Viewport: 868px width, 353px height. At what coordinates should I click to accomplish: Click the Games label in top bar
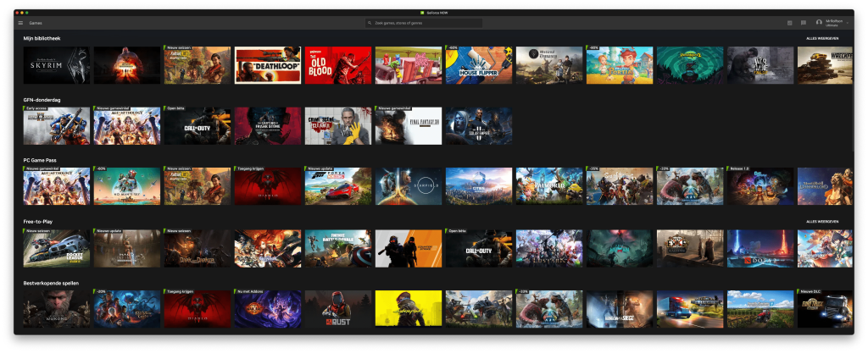coord(36,23)
